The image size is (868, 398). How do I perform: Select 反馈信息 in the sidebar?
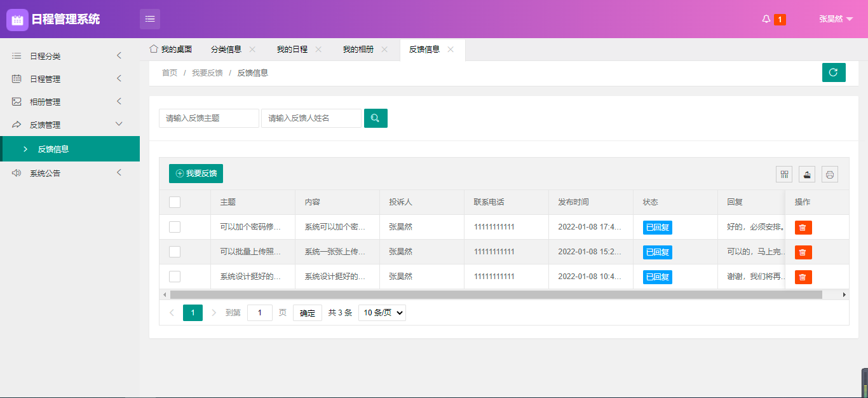[x=53, y=149]
